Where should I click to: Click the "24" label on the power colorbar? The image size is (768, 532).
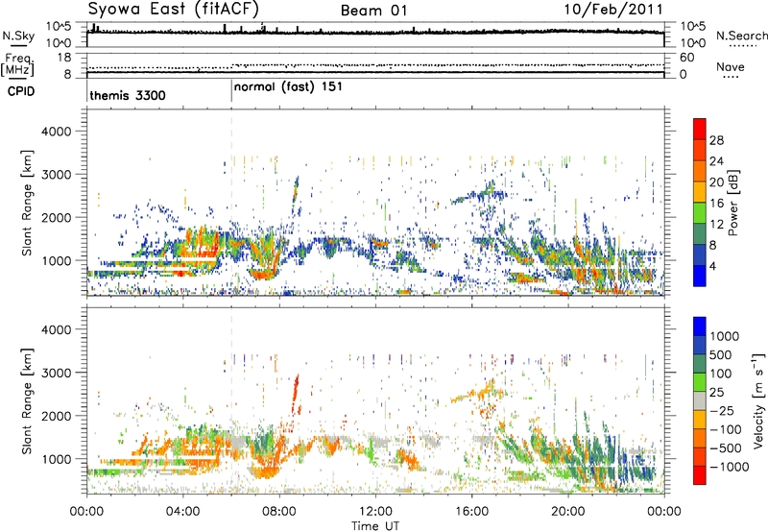716,161
